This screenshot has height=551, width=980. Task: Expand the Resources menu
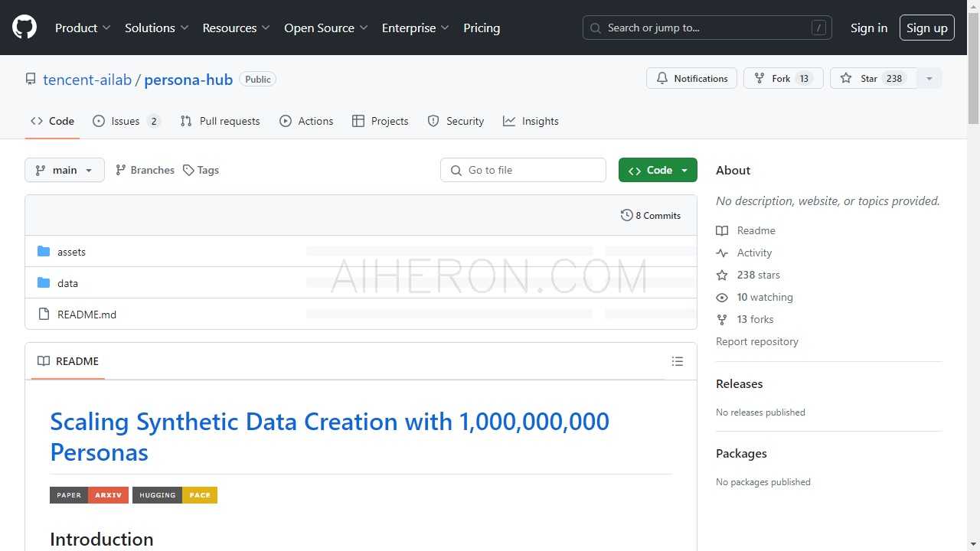pos(237,28)
